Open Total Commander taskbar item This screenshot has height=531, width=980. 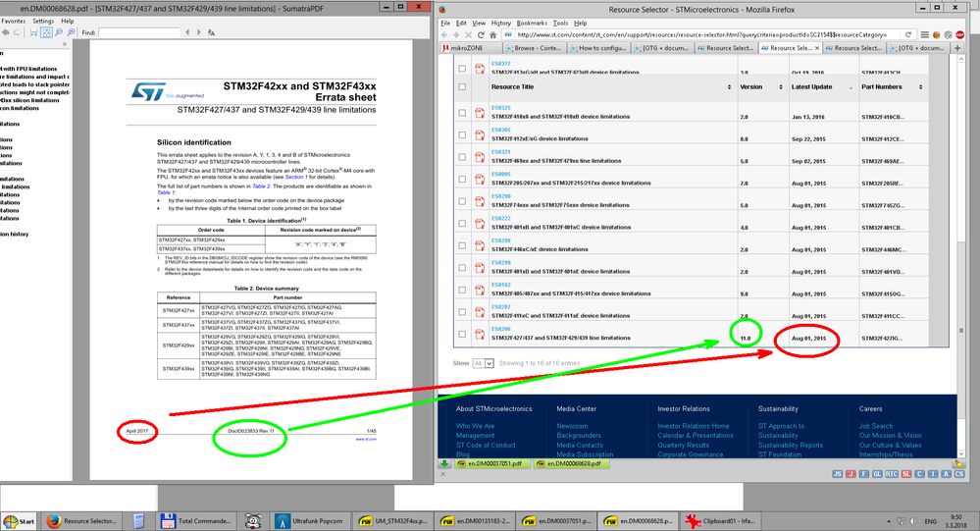tap(197, 521)
